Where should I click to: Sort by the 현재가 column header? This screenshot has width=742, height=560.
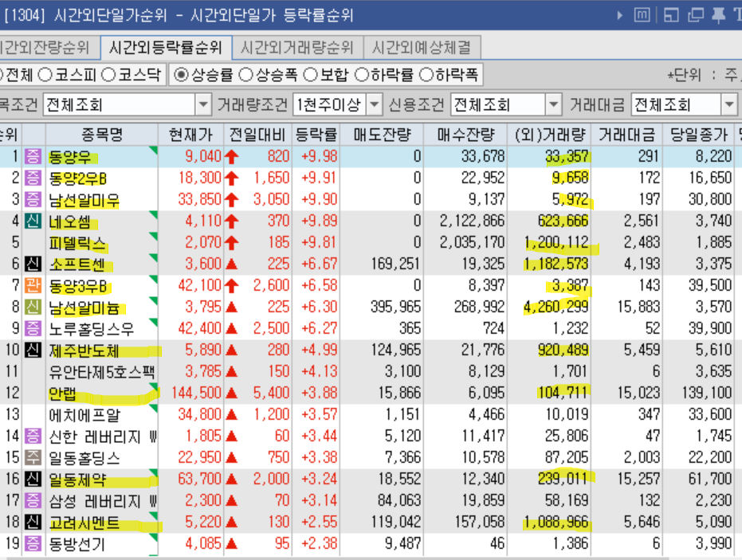[190, 135]
